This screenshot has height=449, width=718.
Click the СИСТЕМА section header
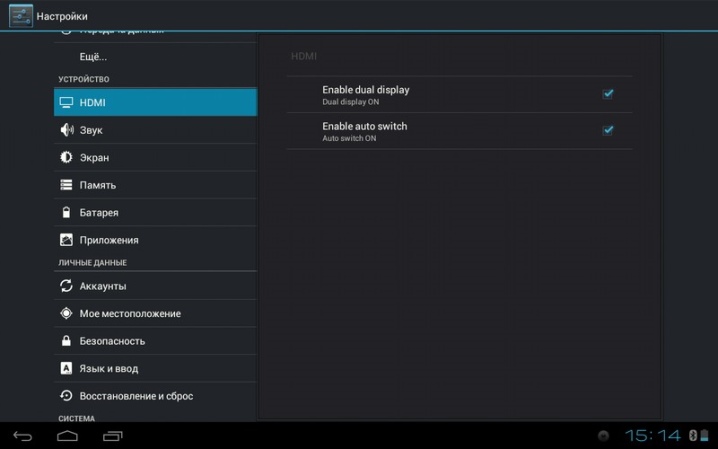pyautogui.click(x=76, y=418)
